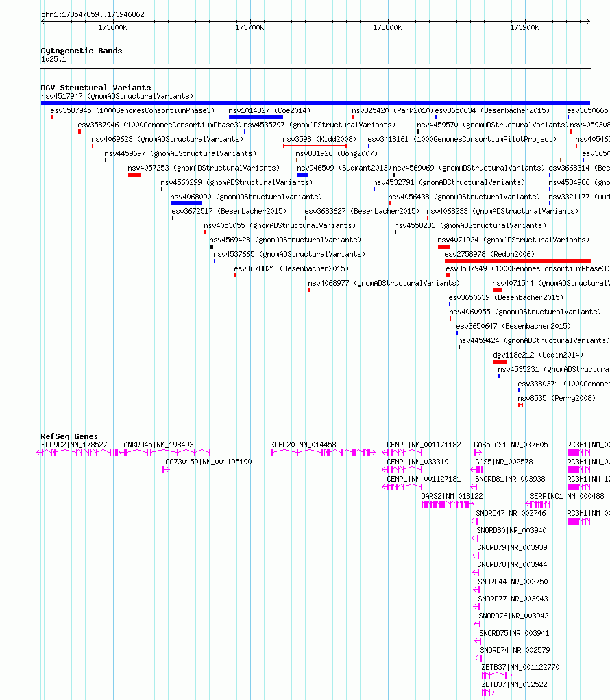Click the RefSeq Genes track title
This screenshot has height=700, width=610.
(69, 436)
